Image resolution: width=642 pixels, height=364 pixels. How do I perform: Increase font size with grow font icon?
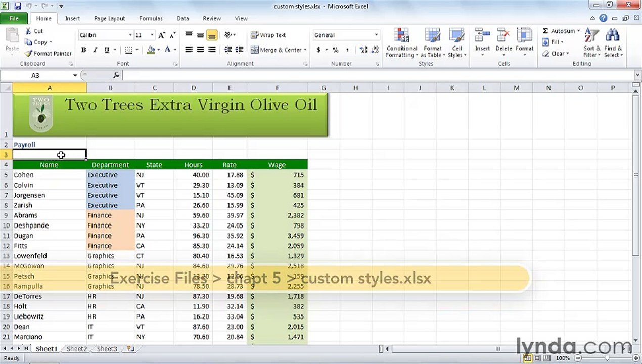click(x=162, y=35)
